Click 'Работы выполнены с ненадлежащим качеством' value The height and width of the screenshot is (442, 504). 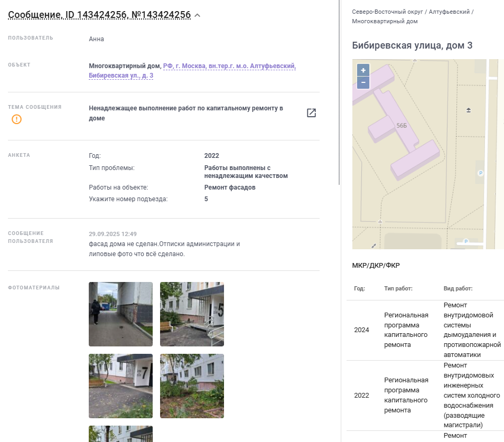(x=246, y=172)
